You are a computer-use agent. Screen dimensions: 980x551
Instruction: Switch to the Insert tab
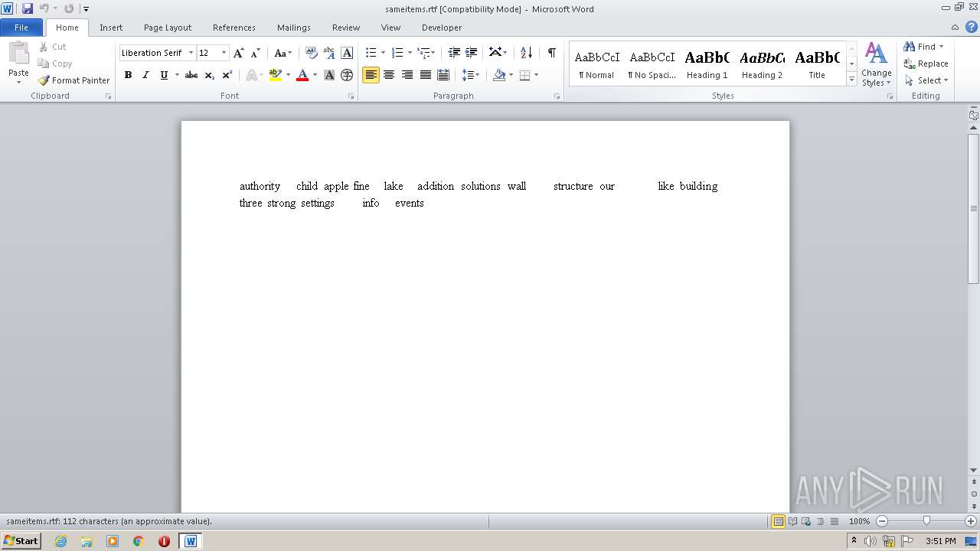click(111, 28)
